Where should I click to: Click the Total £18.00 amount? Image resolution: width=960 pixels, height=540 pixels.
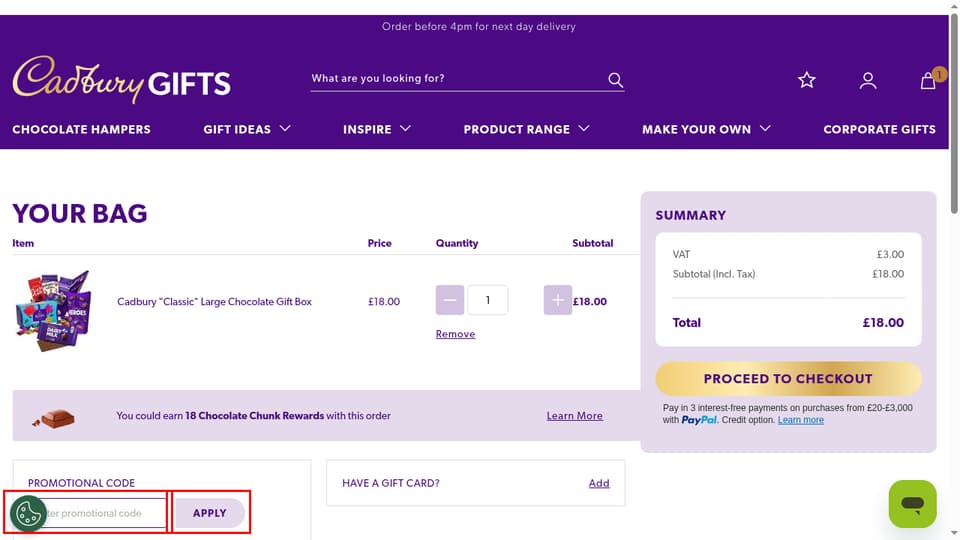tap(883, 323)
